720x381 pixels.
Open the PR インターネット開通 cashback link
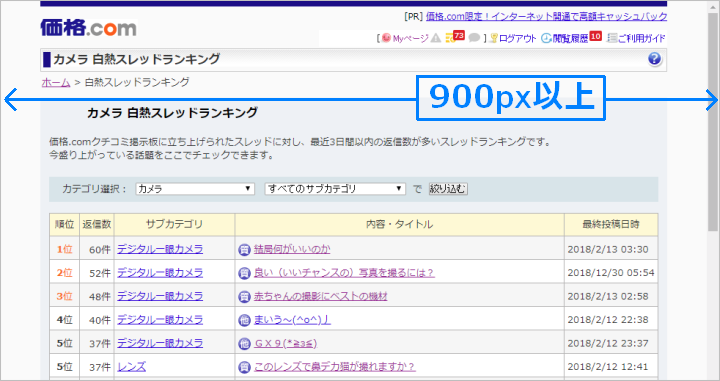(546, 17)
